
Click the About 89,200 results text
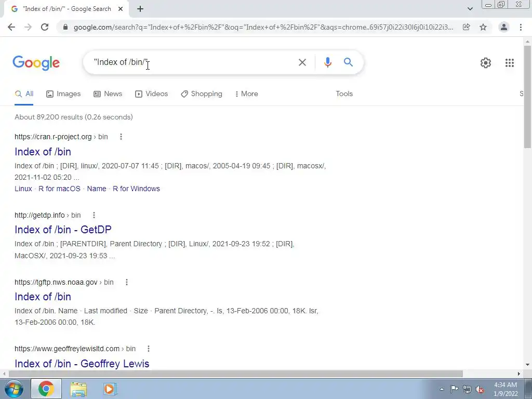[x=74, y=117]
